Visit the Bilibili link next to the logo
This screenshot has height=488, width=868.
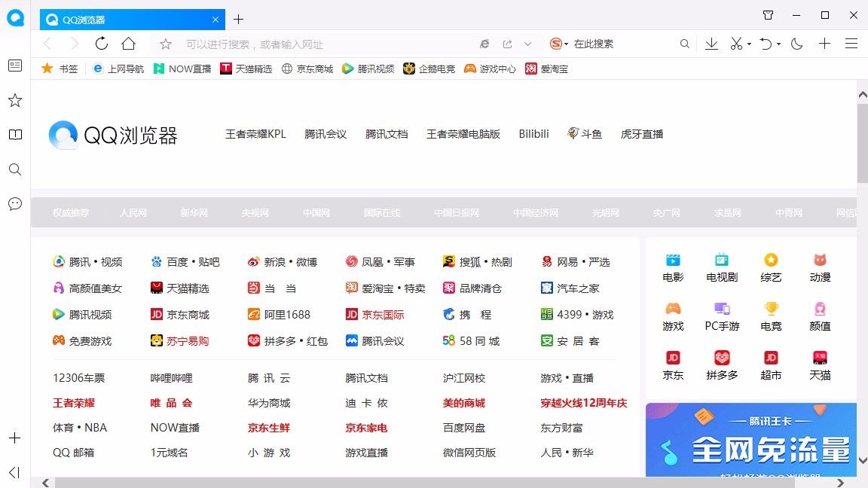click(533, 134)
